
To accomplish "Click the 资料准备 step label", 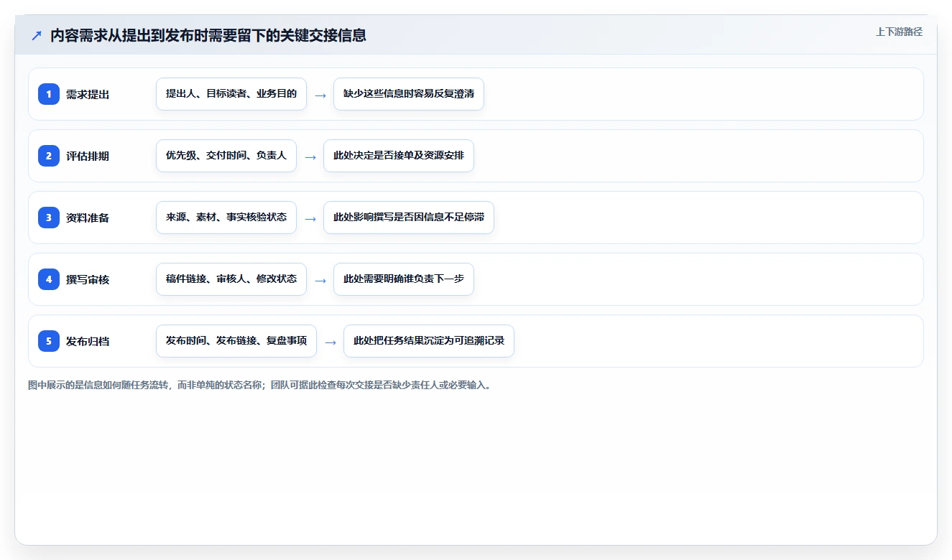I will pos(88,218).
